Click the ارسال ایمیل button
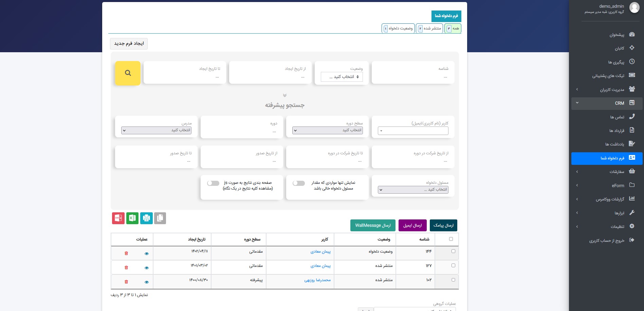This screenshot has height=311, width=644. (412, 226)
